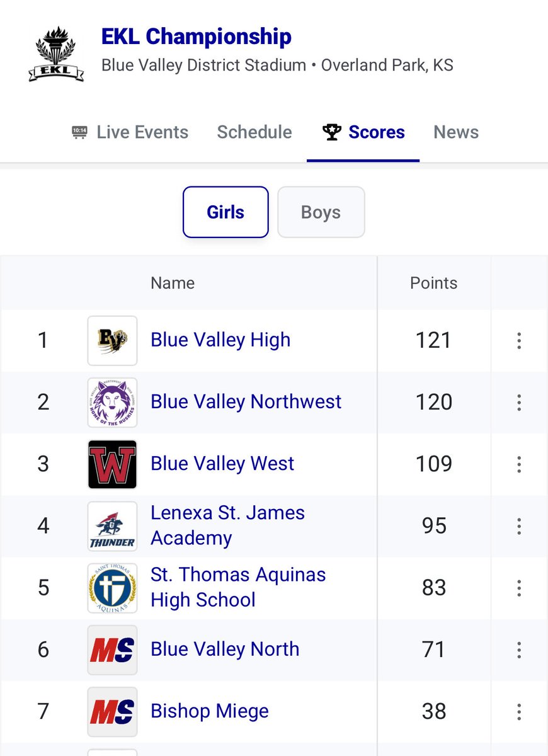Switch to Boys scores
Screen dimensions: 548x756
(x=321, y=212)
